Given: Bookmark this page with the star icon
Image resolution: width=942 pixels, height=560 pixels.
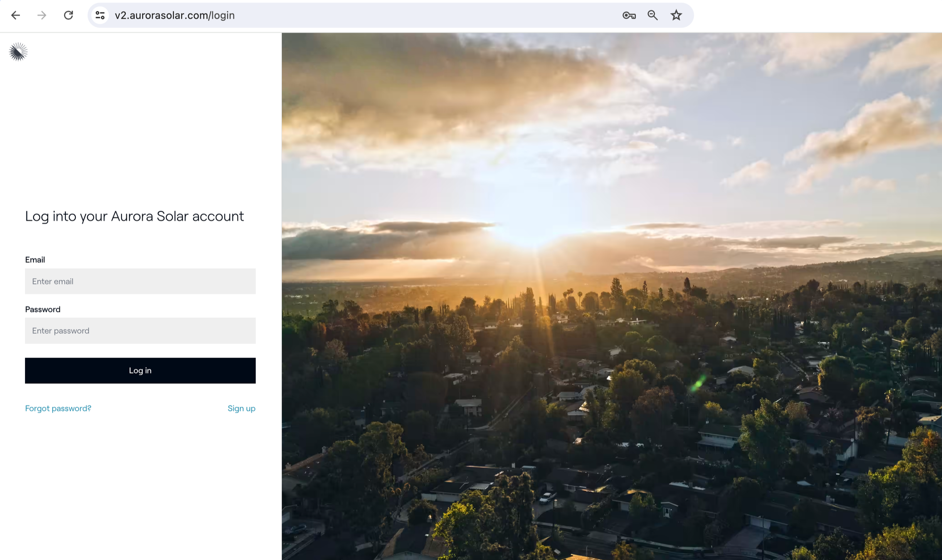Looking at the screenshot, I should click(x=676, y=15).
